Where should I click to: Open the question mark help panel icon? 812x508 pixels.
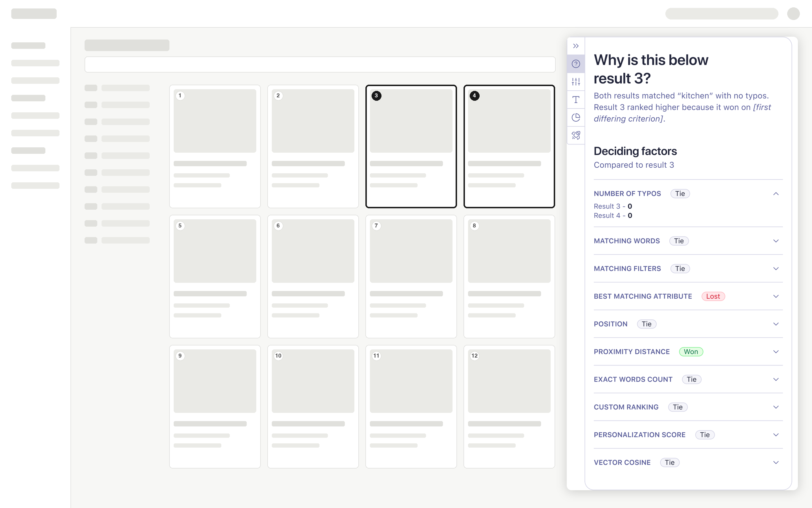tap(576, 64)
